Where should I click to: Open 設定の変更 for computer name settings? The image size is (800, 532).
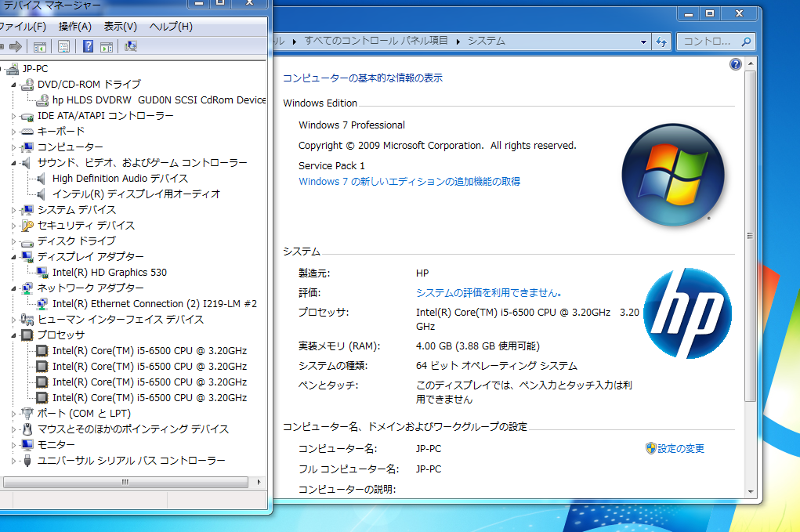pyautogui.click(x=680, y=448)
